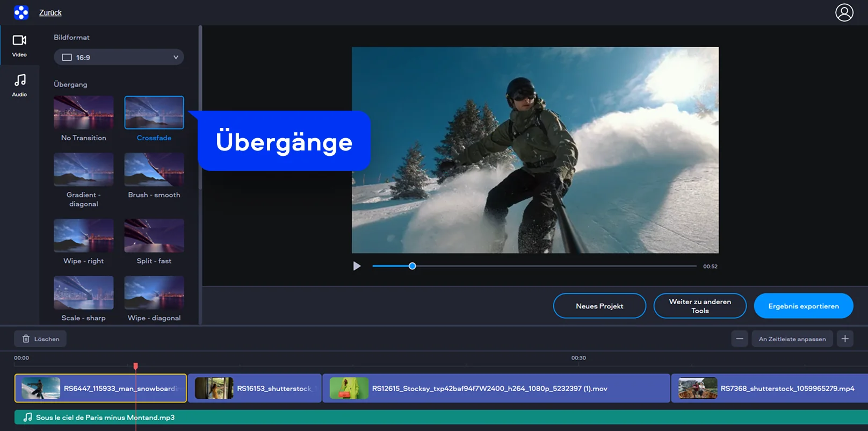Click the Ergebnis exportieren button
The height and width of the screenshot is (431, 868).
pyautogui.click(x=803, y=306)
